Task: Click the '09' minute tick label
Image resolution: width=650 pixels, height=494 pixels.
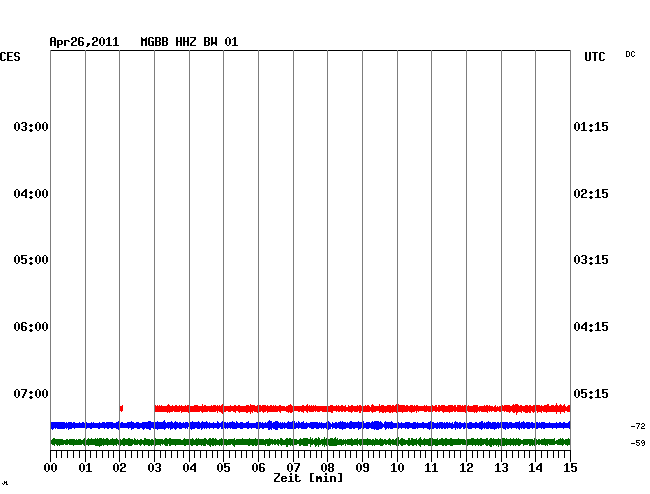Action: tap(362, 467)
